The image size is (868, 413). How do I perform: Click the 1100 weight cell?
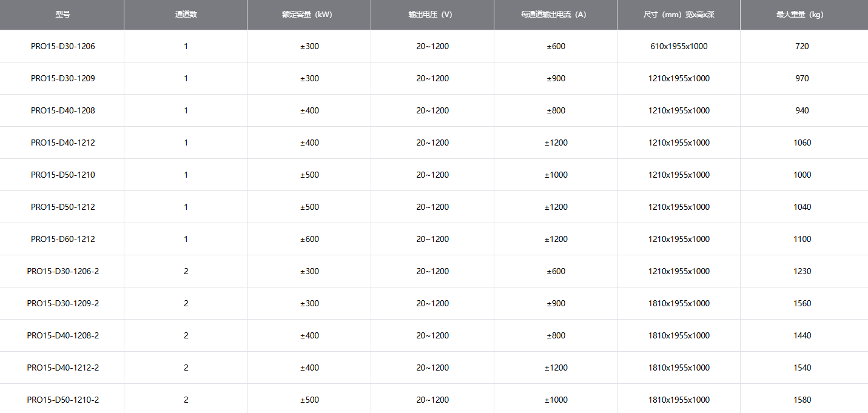[x=802, y=239]
